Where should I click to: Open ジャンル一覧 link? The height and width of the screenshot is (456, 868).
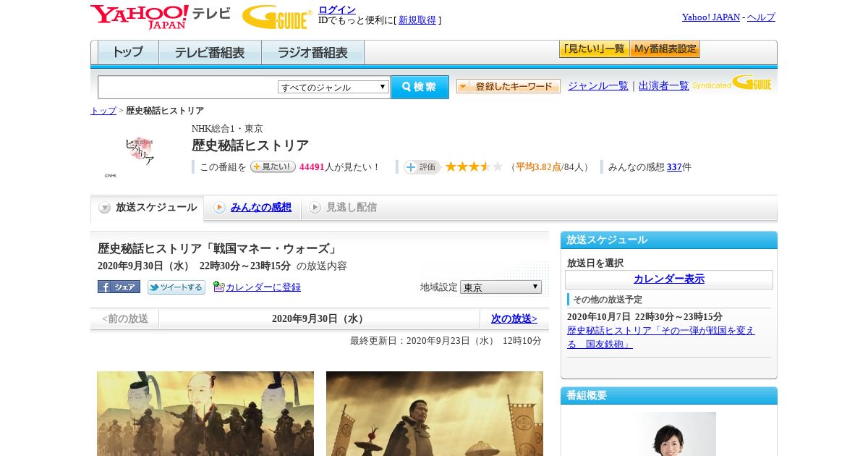coord(598,86)
